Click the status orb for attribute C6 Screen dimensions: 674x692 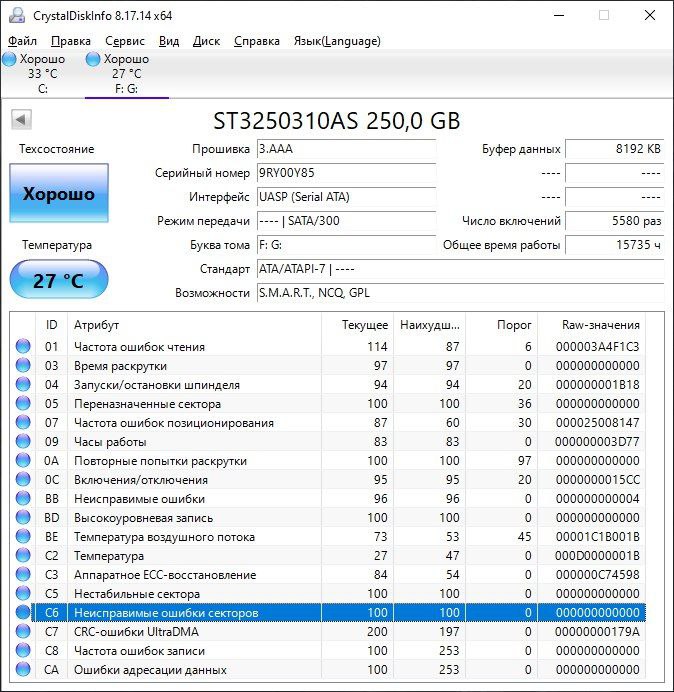(x=23, y=612)
